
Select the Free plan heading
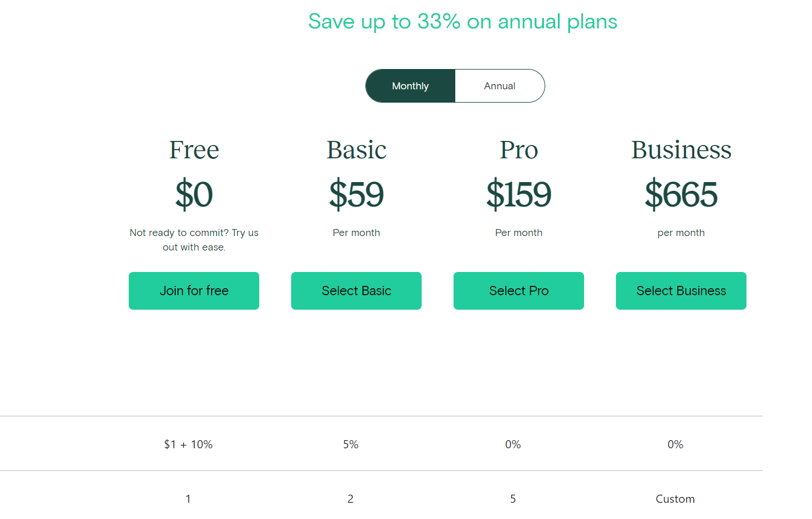(194, 150)
